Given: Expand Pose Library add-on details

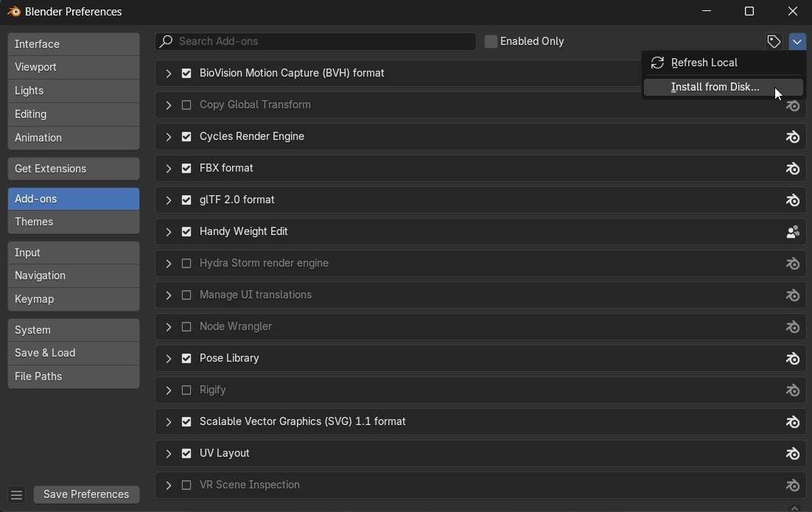Looking at the screenshot, I should [x=168, y=358].
